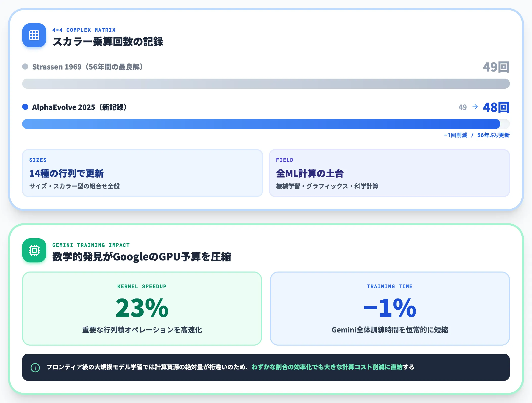Click the Strassen 1969（56年間の最良解）label

[x=88, y=67]
